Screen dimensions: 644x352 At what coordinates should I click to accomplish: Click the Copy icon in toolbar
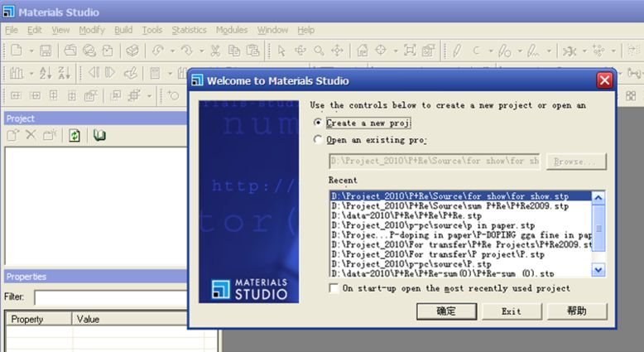[234, 51]
